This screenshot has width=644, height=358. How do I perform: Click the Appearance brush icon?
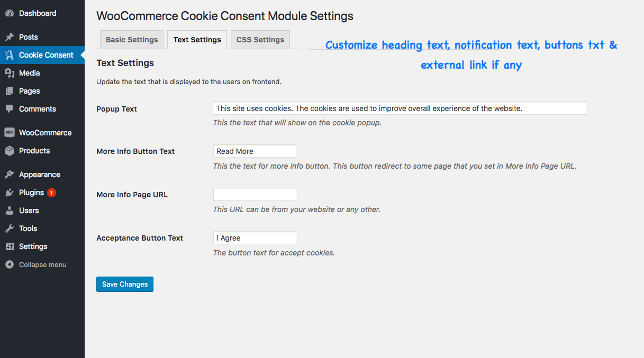[x=10, y=174]
